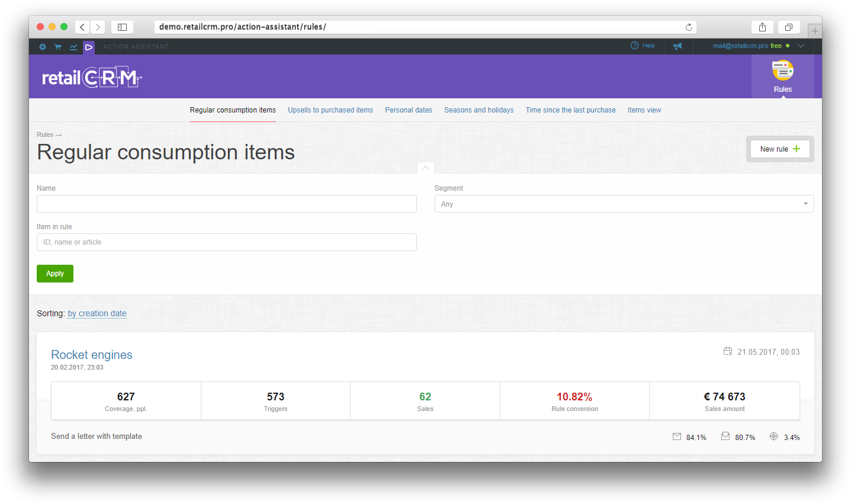The width and height of the screenshot is (851, 504).
Task: Click the 62 Sales stat cell
Action: pyautogui.click(x=425, y=401)
